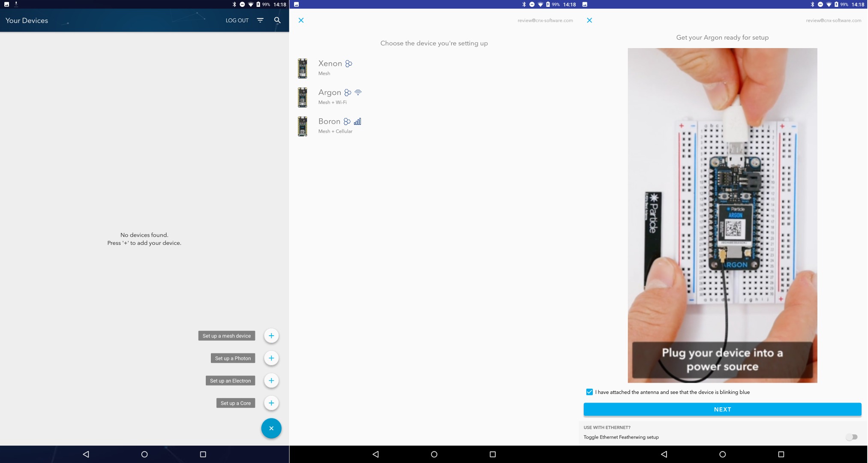The image size is (868, 463).
Task: Tap the search icon in Your Devices
Action: (277, 20)
